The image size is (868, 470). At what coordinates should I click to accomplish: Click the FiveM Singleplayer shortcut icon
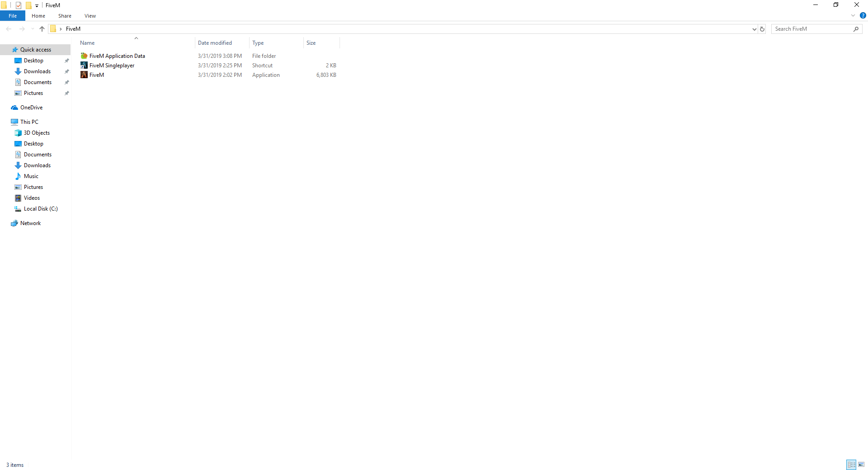(84, 66)
